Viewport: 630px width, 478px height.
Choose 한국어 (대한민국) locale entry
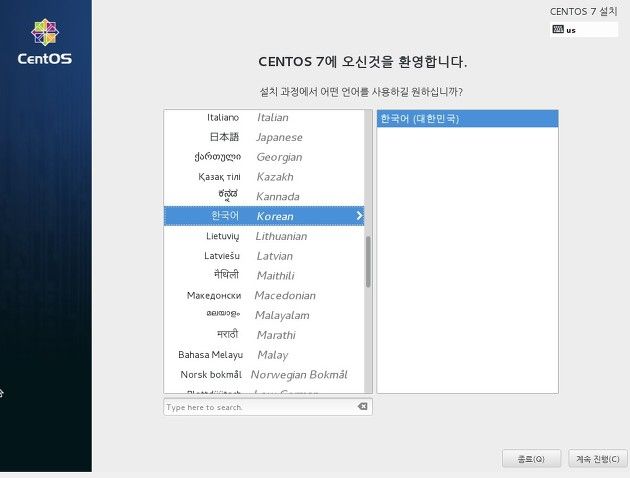click(x=467, y=118)
